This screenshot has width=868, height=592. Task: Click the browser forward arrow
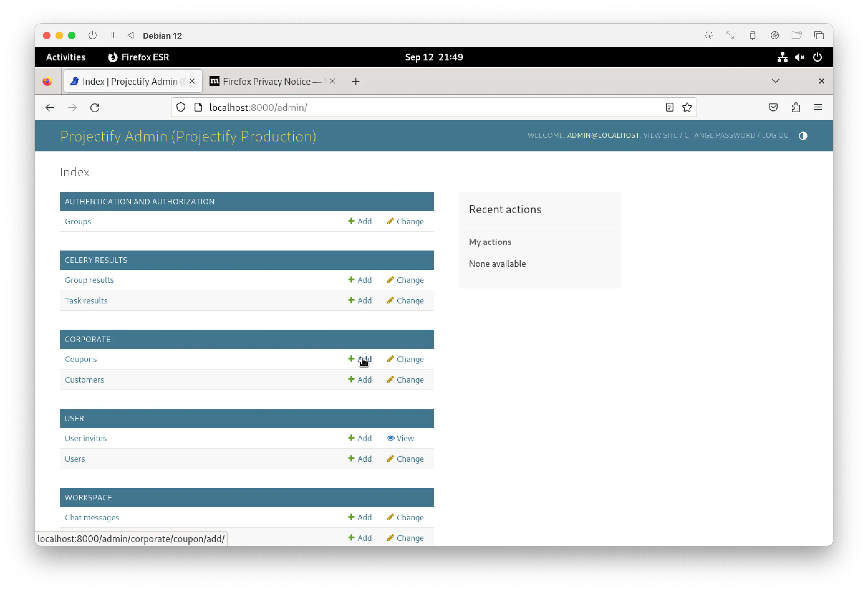(x=72, y=107)
